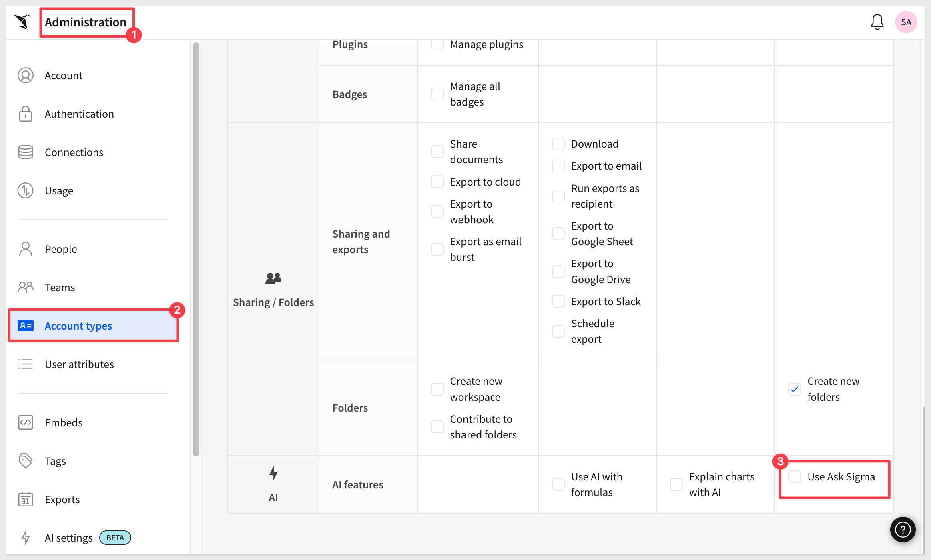
Task: Click the help question mark button
Action: pyautogui.click(x=903, y=530)
